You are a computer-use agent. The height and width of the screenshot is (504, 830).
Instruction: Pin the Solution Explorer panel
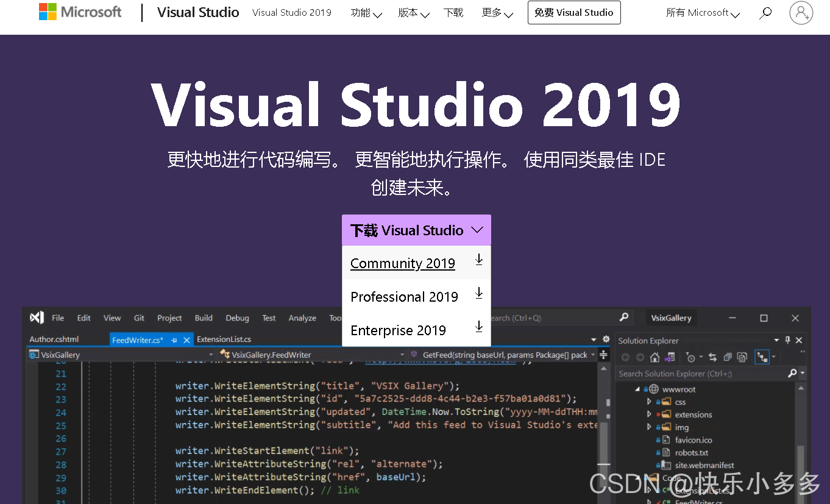(x=788, y=340)
